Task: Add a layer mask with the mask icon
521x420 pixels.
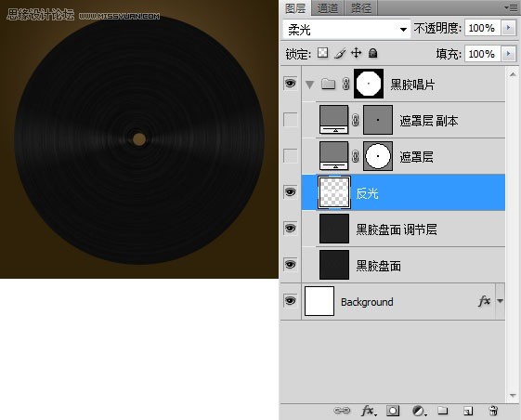Action: 393,411
